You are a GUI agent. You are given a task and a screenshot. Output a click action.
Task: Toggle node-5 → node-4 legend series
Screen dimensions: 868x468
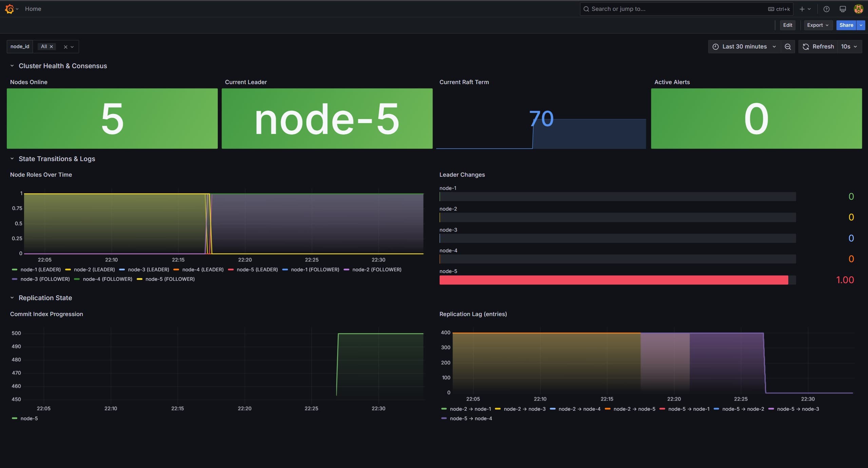(x=466, y=418)
